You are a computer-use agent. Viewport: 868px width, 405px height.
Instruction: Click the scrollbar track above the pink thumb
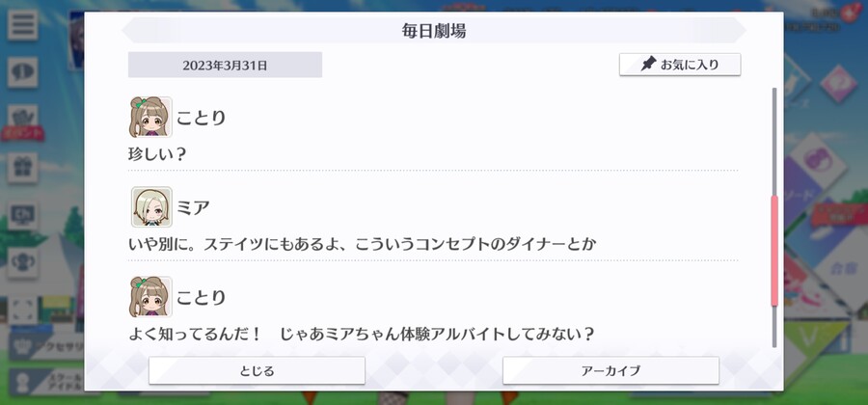click(774, 142)
